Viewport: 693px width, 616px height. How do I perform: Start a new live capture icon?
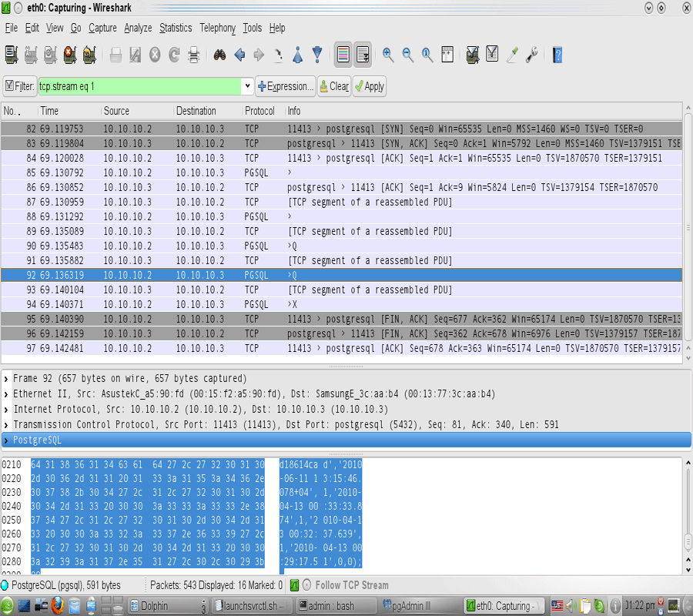click(x=50, y=55)
